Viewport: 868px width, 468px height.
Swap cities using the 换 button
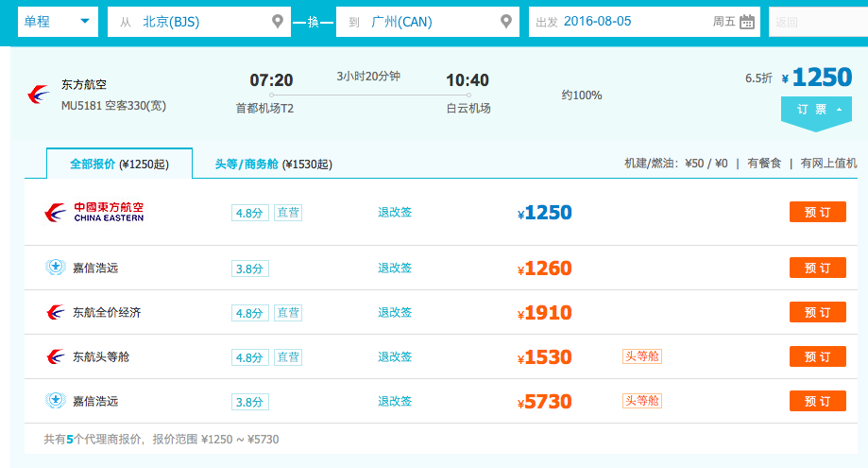(x=314, y=22)
